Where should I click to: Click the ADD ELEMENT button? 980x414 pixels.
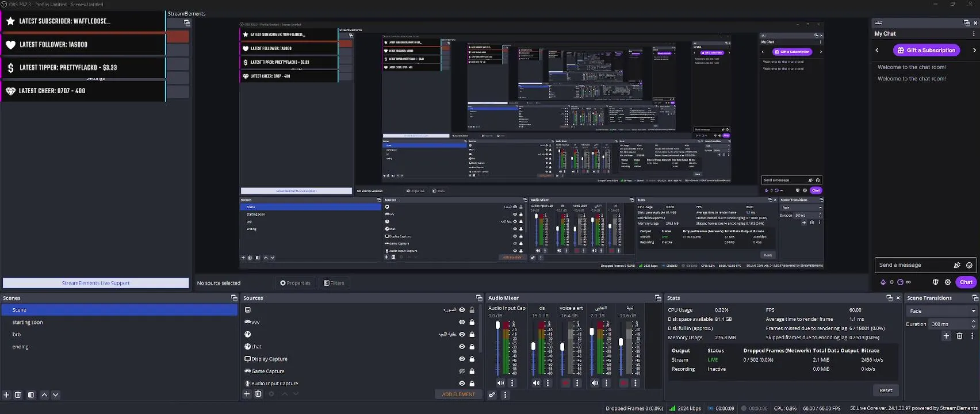458,394
